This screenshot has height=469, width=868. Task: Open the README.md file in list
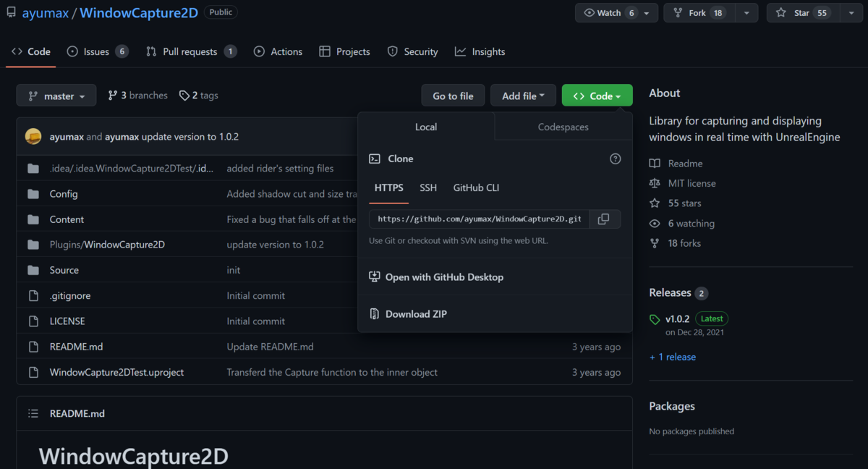76,347
